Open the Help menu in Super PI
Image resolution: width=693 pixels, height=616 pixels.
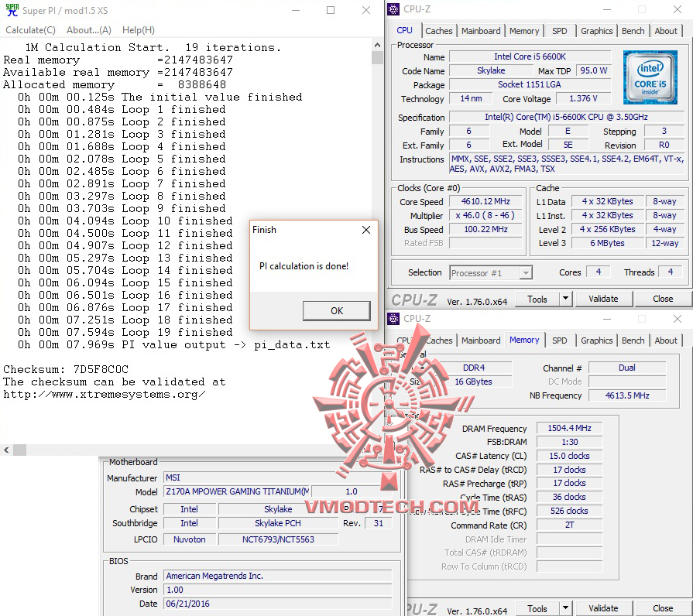coord(138,29)
